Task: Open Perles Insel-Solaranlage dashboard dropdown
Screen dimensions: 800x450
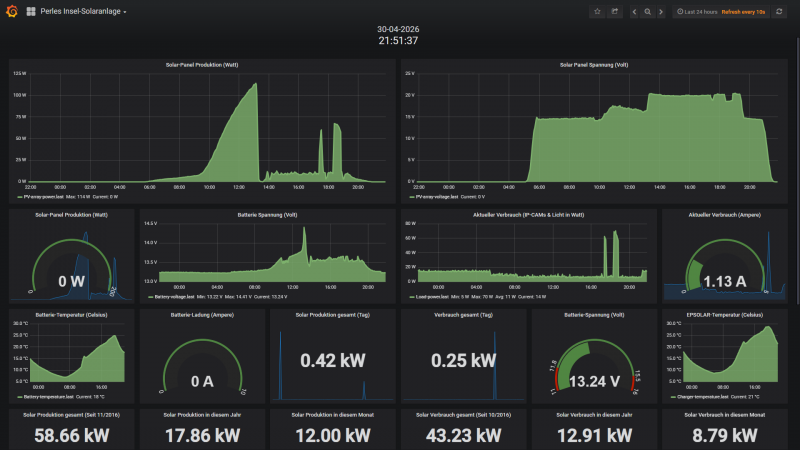Action: coord(83,11)
